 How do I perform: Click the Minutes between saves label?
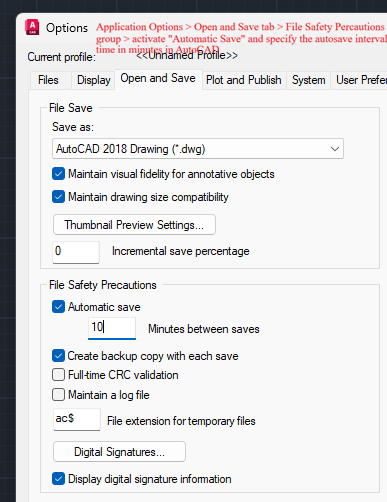[204, 329]
